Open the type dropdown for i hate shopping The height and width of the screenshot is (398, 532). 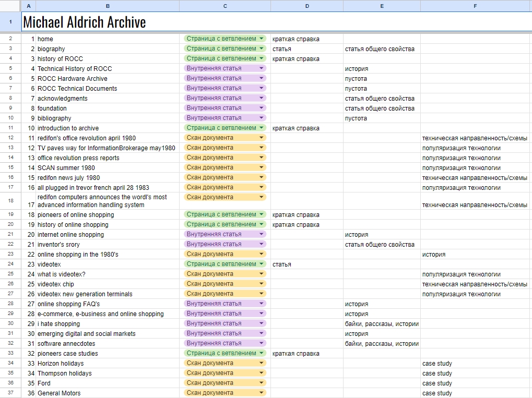pyautogui.click(x=261, y=323)
